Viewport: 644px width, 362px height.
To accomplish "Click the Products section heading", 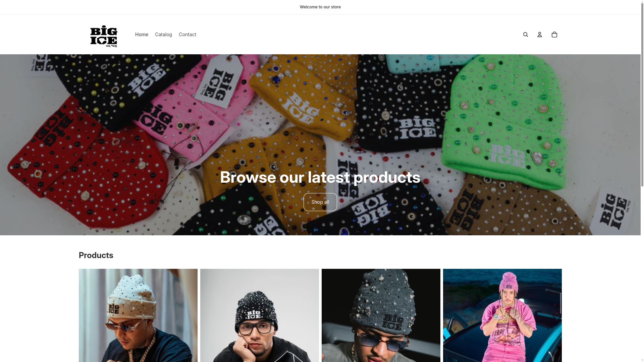I will point(96,255).
